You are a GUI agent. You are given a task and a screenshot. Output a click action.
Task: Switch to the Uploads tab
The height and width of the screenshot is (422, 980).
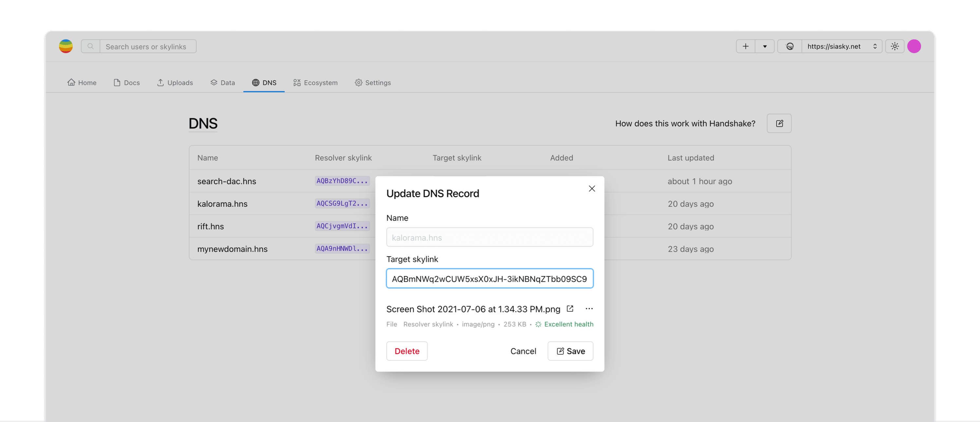(x=175, y=83)
